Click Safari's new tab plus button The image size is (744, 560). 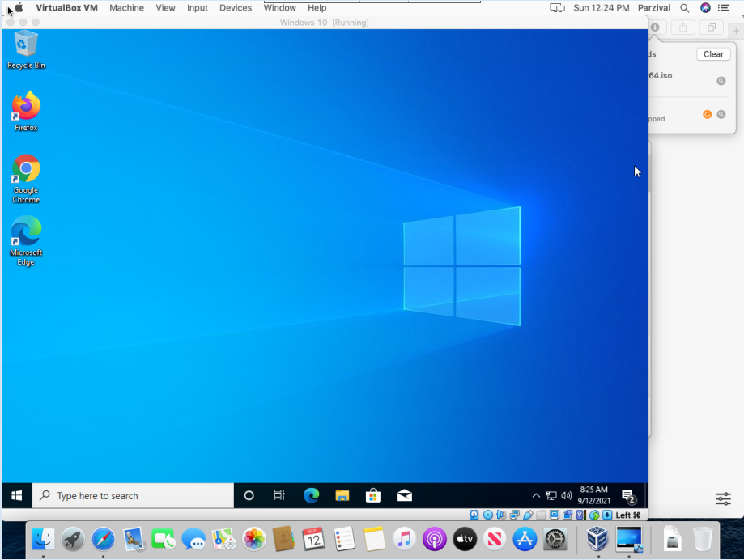(x=736, y=31)
